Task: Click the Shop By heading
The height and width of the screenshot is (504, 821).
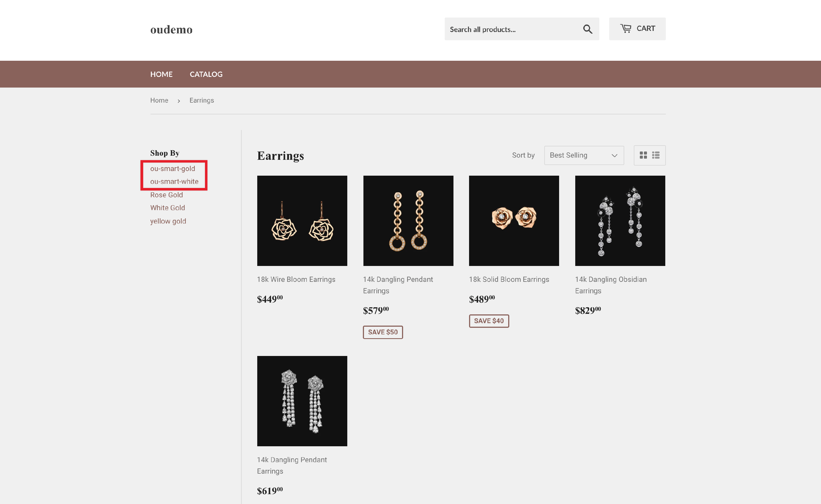Action: coord(165,153)
